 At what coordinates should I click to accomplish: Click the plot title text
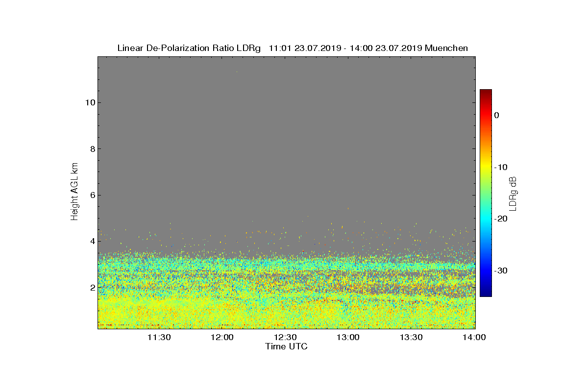(x=293, y=48)
